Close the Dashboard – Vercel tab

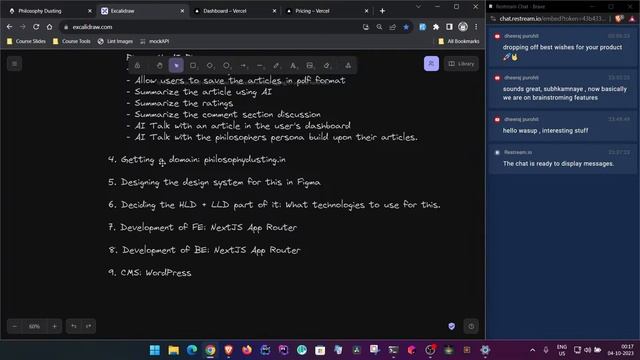[274, 11]
